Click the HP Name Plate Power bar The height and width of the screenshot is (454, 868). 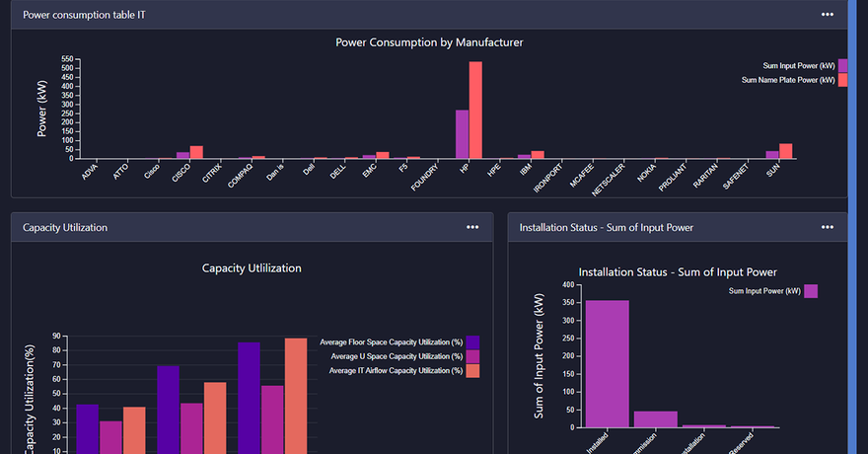pos(475,111)
